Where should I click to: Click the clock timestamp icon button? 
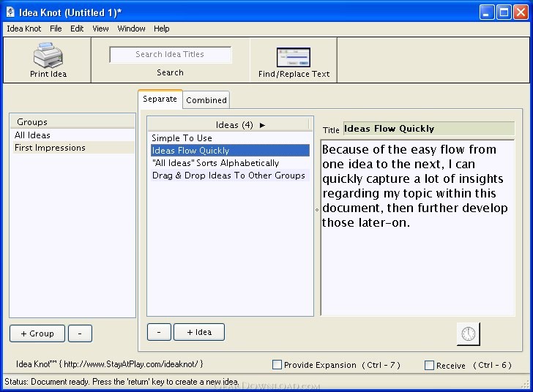(469, 334)
